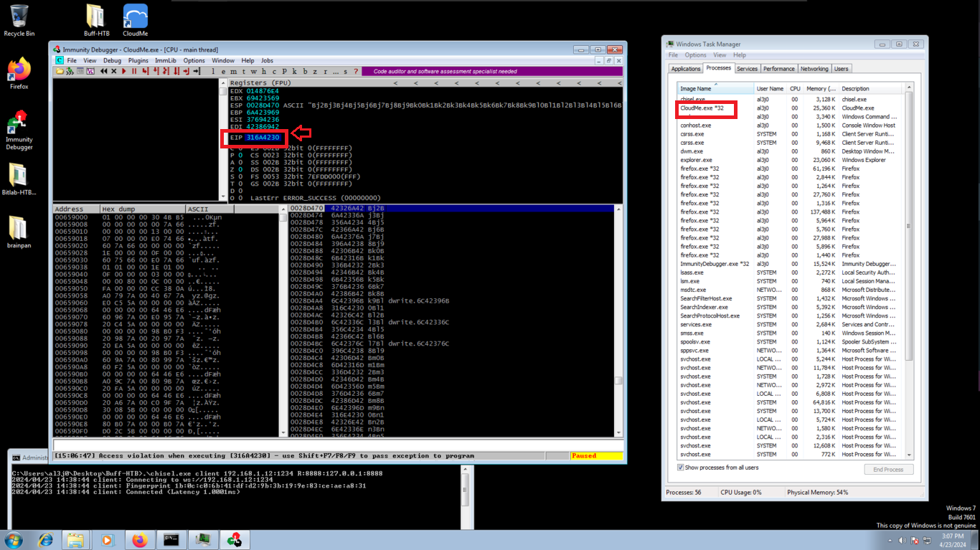The height and width of the screenshot is (550, 980).
Task: Open ImmLib menu in Immunity Debugger
Action: click(x=166, y=61)
